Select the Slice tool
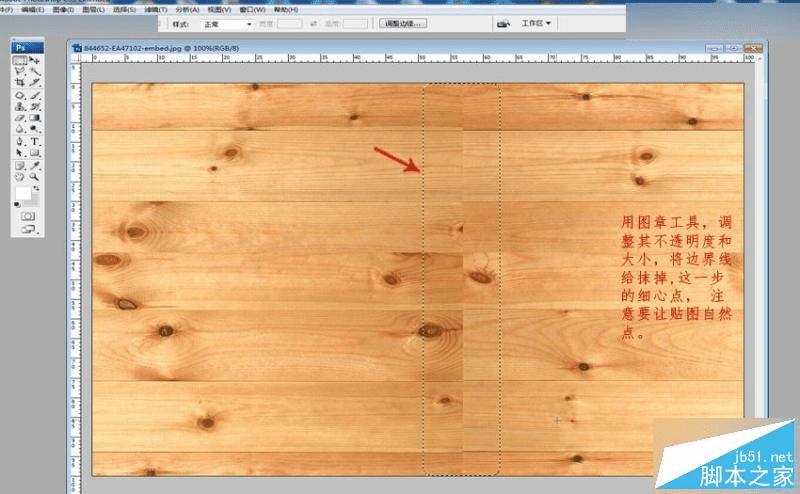Viewport: 800px width, 494px height. click(35, 82)
